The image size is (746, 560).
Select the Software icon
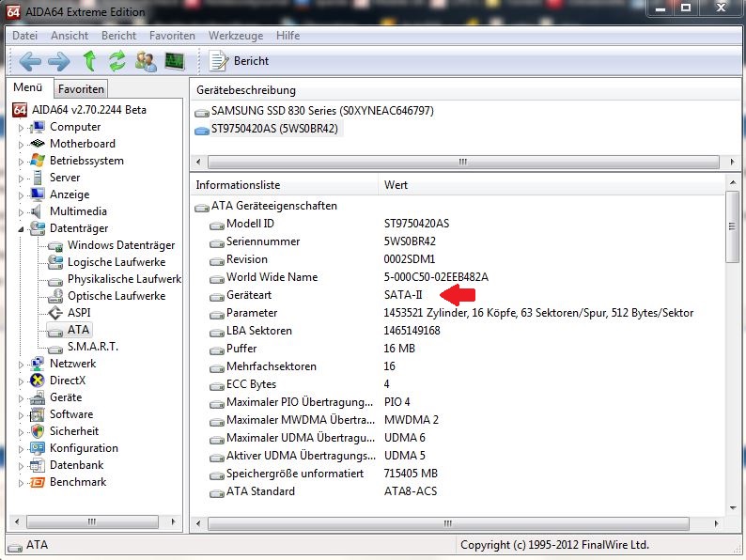click(37, 414)
